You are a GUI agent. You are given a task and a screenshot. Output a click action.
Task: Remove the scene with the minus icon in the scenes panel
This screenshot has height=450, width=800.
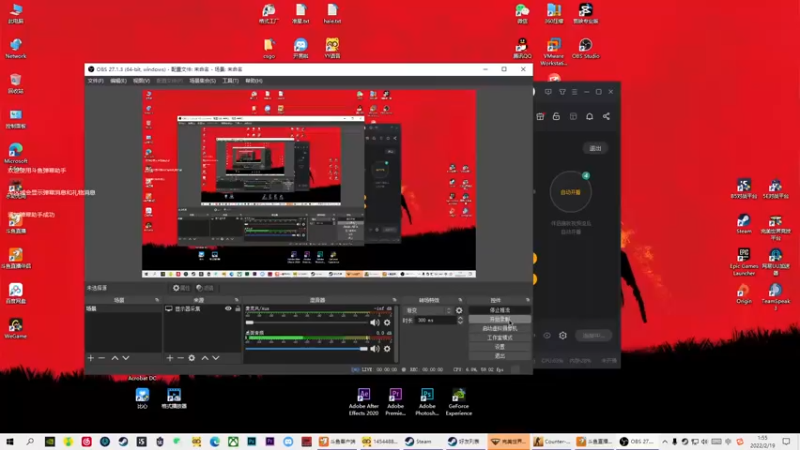tap(102, 358)
